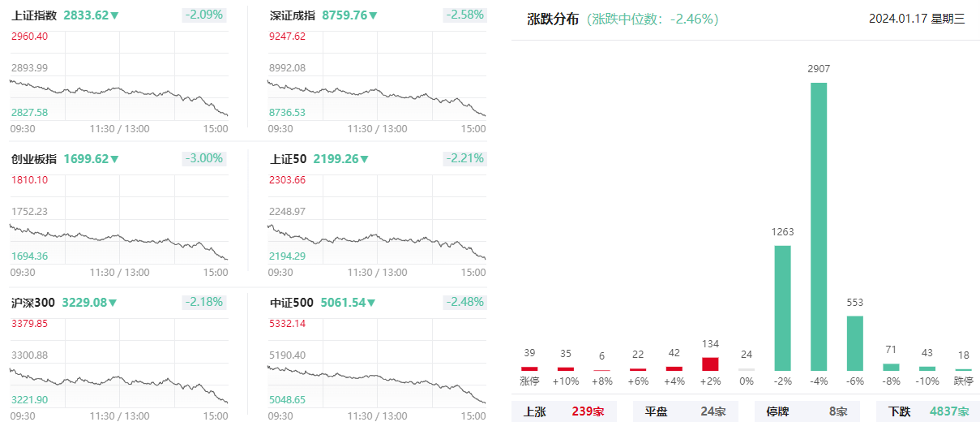The height and width of the screenshot is (422, 980).
Task: Select the 上涨 239家 summary box
Action: pyautogui.click(x=564, y=411)
